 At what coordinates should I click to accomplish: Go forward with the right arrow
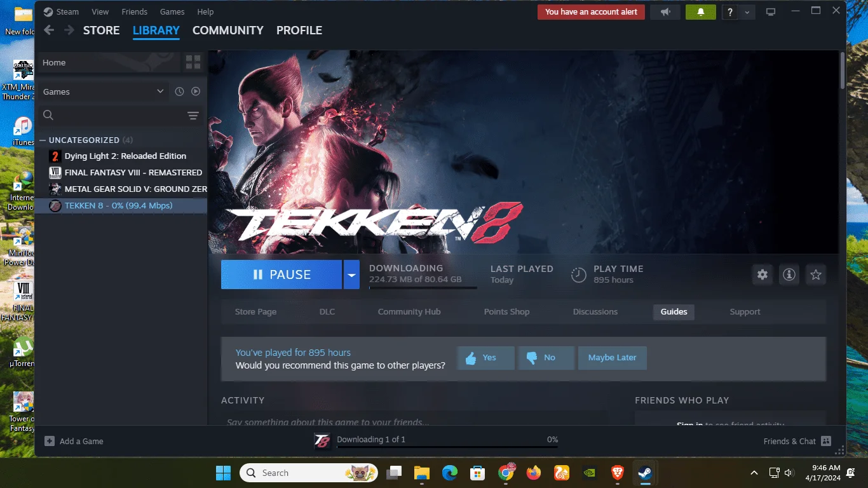coord(69,30)
